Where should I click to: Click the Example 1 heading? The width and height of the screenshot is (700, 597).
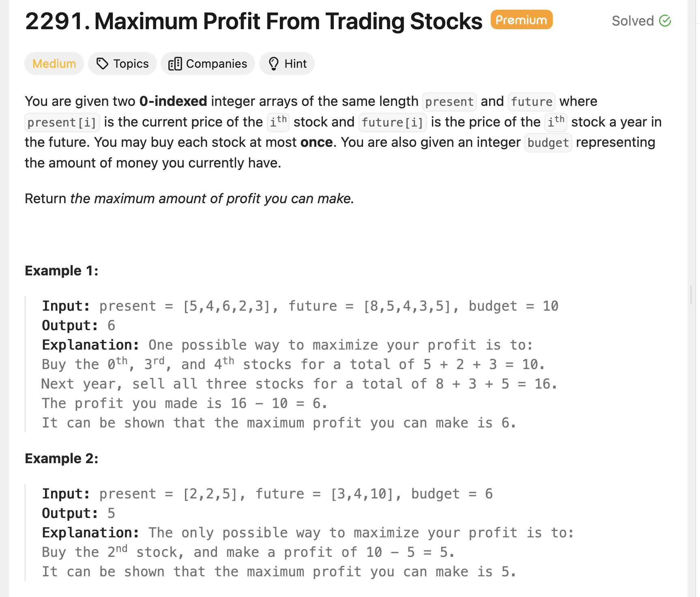point(62,271)
